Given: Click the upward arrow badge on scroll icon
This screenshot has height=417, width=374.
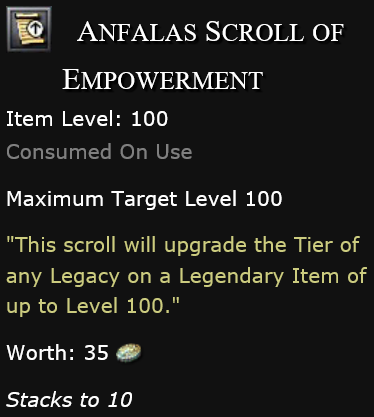Looking at the screenshot, I should click(x=35, y=29).
